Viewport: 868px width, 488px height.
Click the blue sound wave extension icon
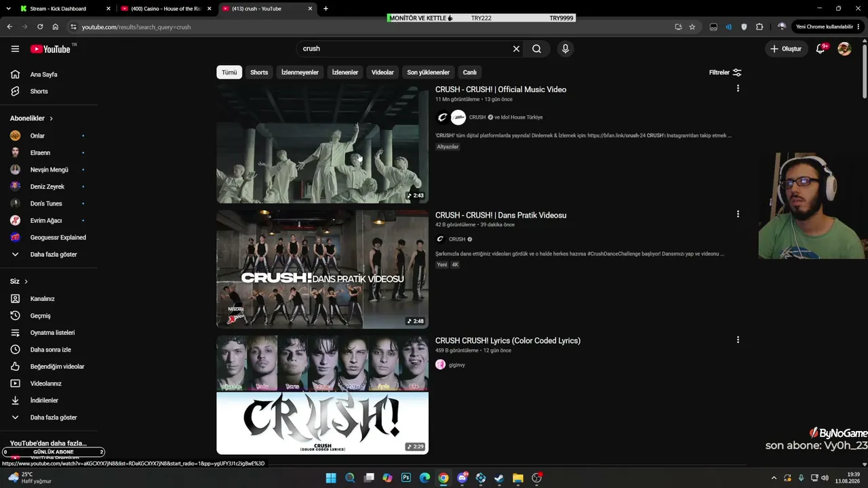point(729,27)
